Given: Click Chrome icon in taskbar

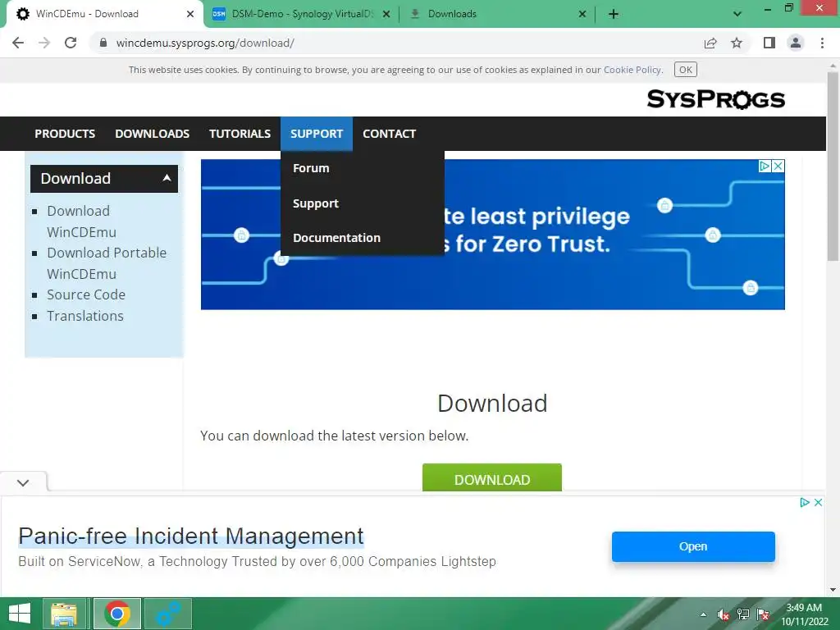Looking at the screenshot, I should pyautogui.click(x=117, y=614).
